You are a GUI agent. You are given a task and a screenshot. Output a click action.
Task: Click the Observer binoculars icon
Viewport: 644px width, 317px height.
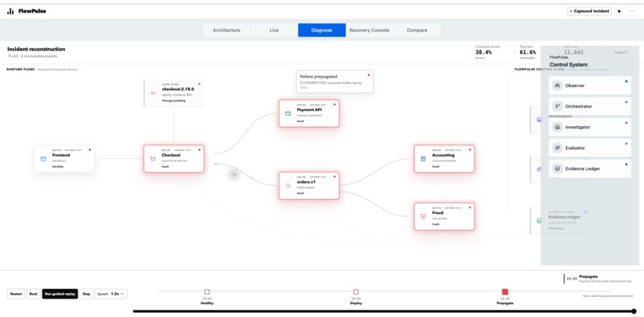pyautogui.click(x=558, y=85)
